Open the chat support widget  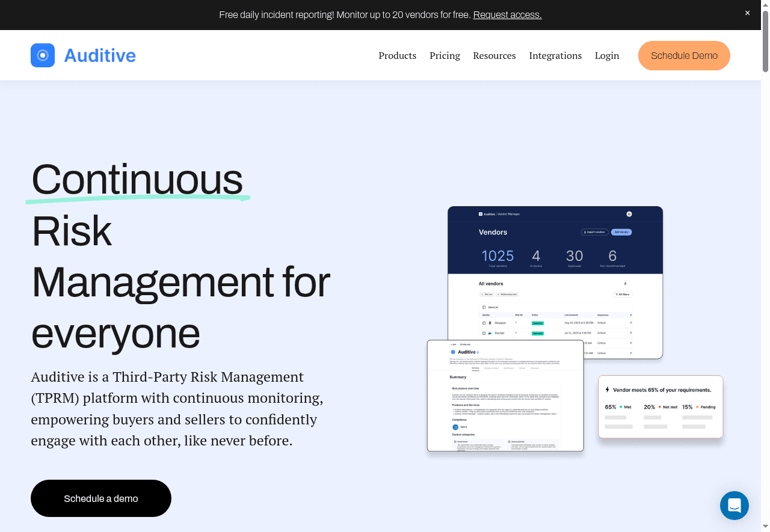point(734,506)
